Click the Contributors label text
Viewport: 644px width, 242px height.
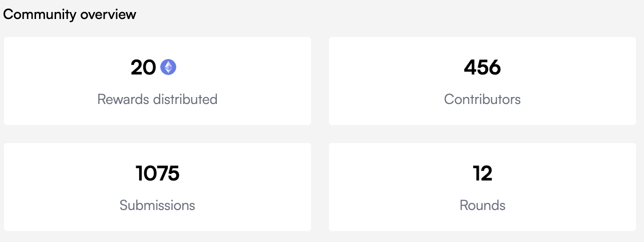482,99
